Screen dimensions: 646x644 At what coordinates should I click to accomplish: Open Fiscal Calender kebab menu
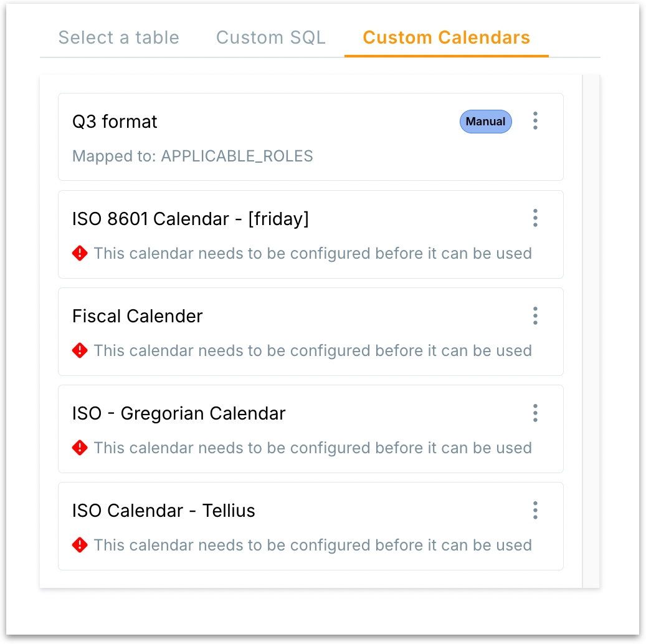tap(535, 315)
